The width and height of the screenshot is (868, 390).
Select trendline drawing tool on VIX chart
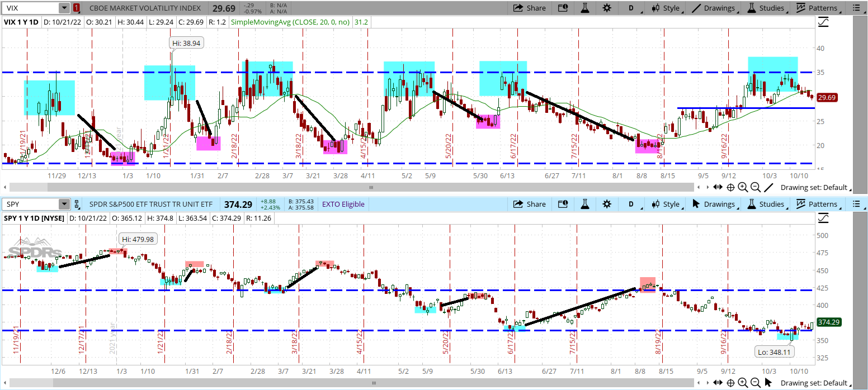pyautogui.click(x=768, y=187)
